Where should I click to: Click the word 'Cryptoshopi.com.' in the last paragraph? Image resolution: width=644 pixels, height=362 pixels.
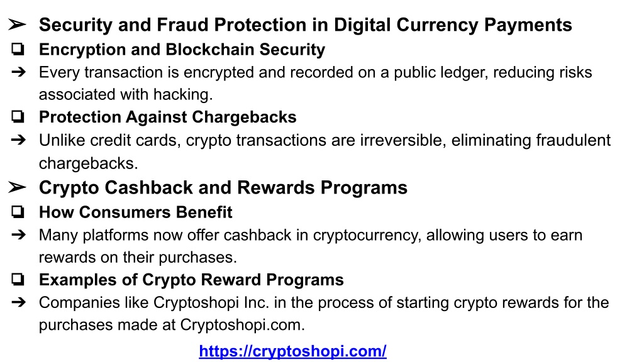tap(242, 325)
